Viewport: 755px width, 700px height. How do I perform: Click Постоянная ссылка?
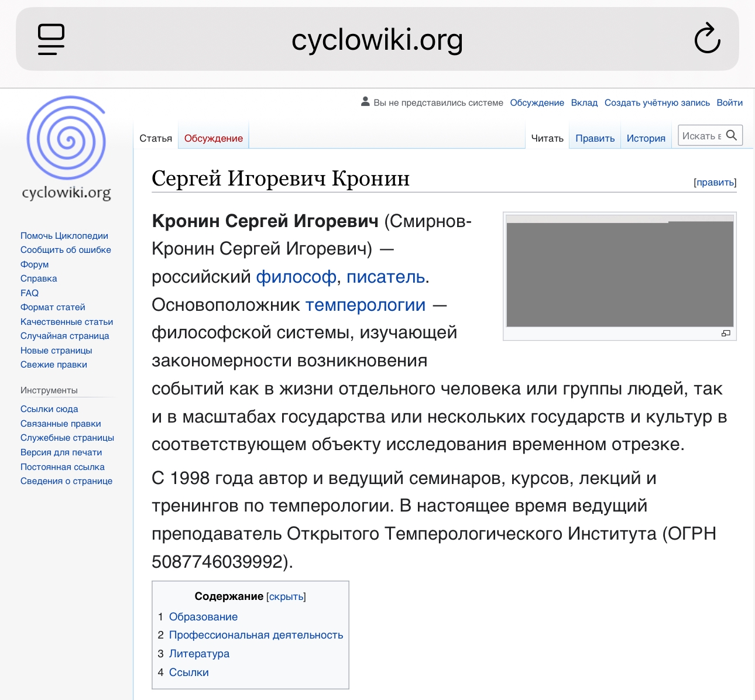(x=63, y=466)
